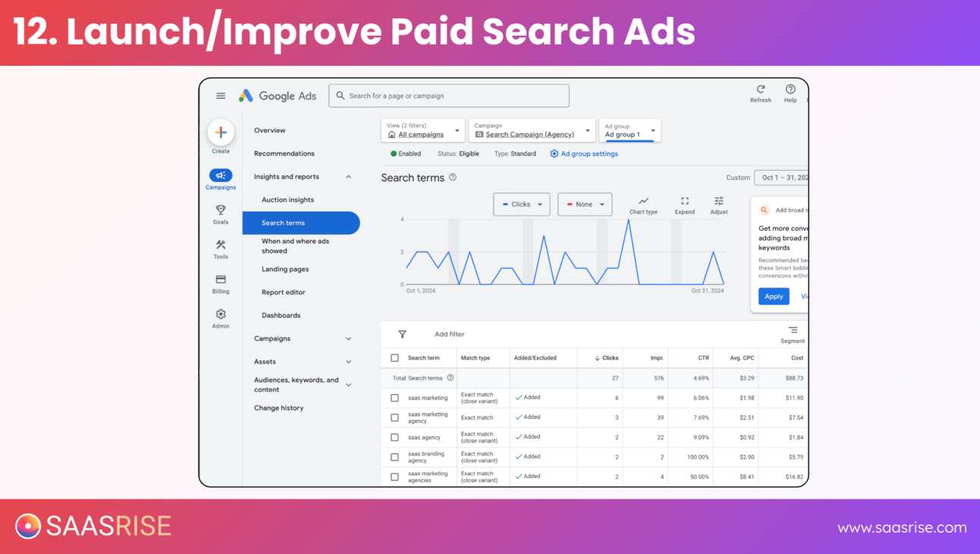Image resolution: width=980 pixels, height=554 pixels.
Task: Click the Segment icon
Action: (793, 330)
